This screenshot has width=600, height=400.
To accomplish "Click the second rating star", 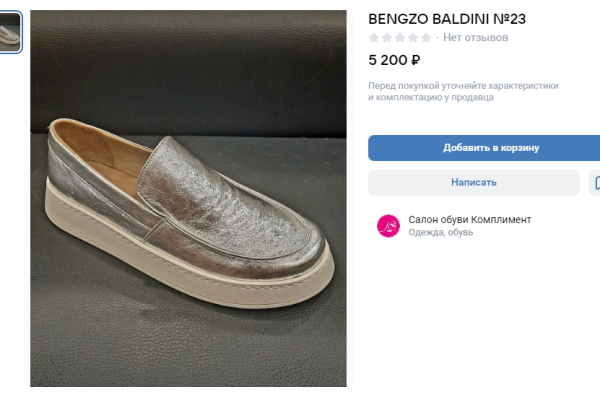I will tap(387, 38).
